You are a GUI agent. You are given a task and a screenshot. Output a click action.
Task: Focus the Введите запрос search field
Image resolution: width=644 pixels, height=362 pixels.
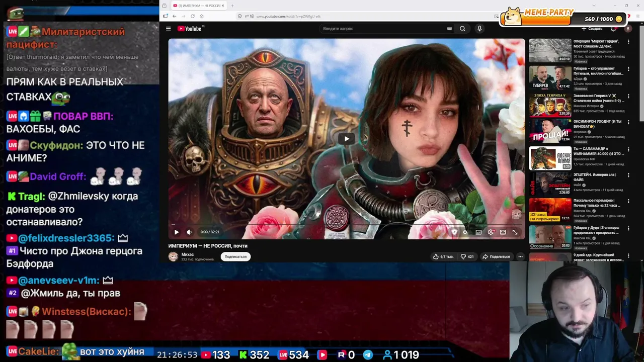[385, 29]
